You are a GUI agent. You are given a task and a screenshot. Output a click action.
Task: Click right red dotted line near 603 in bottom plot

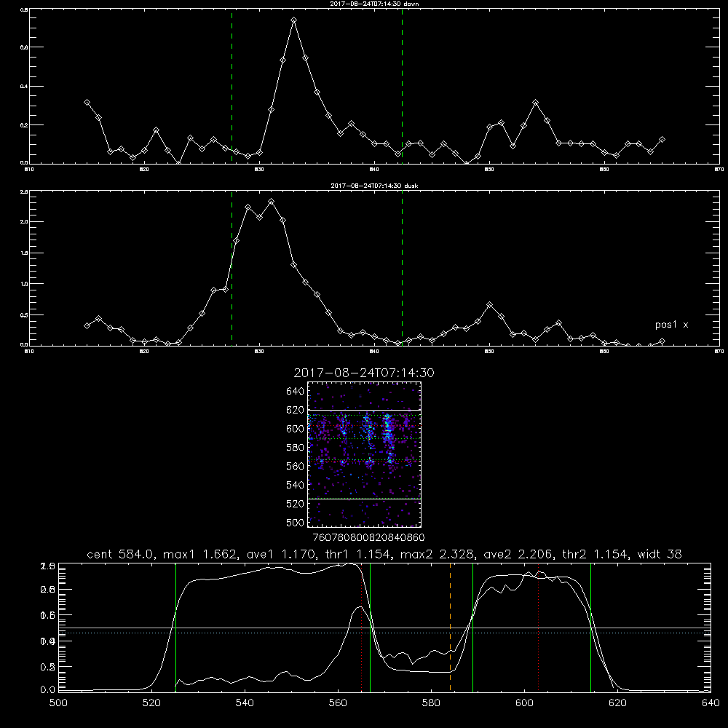pos(539,628)
